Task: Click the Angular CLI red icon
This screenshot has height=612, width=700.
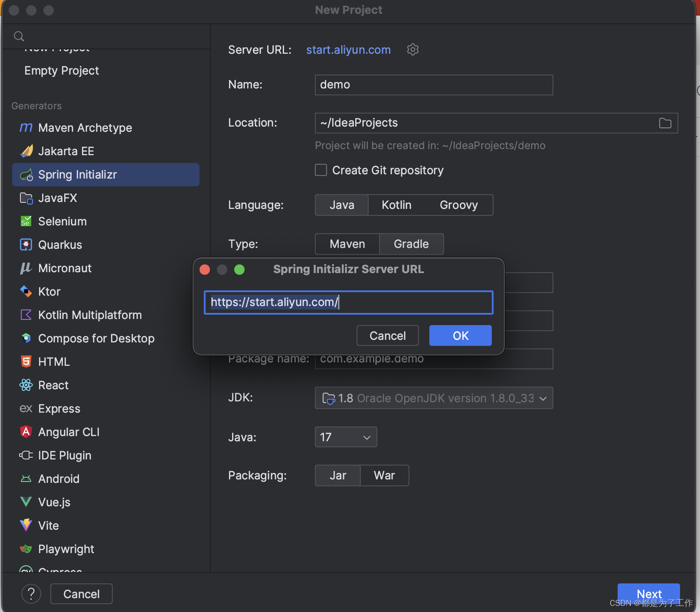Action: click(26, 432)
